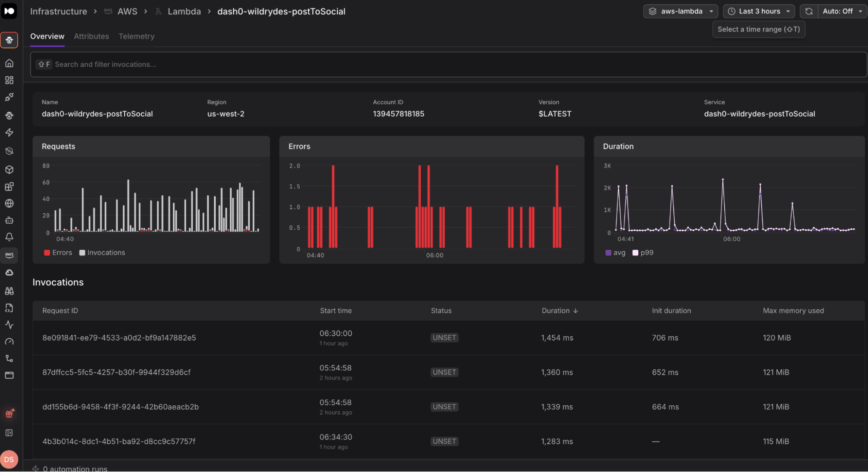The image size is (868, 472).
Task: Click the lightning icon beside automation runs
Action: click(36, 469)
